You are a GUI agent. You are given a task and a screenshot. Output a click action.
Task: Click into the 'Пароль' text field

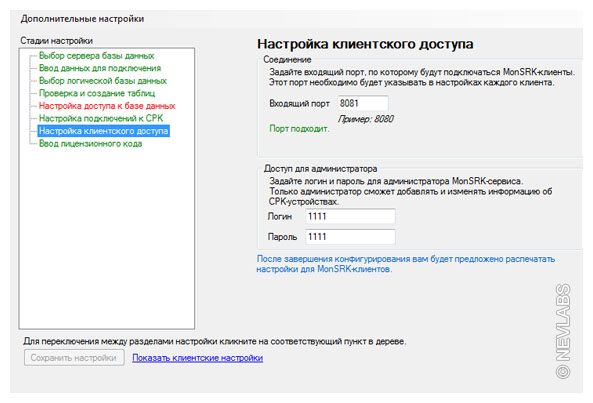click(350, 237)
